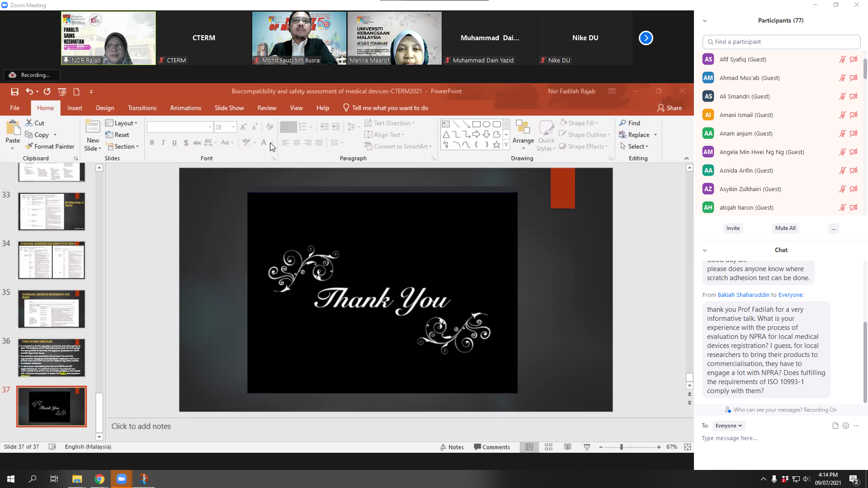Click the Format Painter tool
868x488 pixels.
50,146
